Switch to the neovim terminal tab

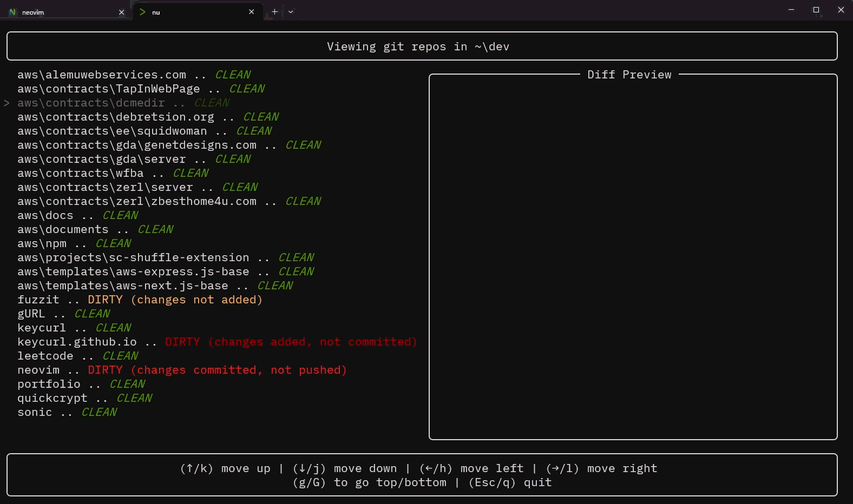pos(66,12)
